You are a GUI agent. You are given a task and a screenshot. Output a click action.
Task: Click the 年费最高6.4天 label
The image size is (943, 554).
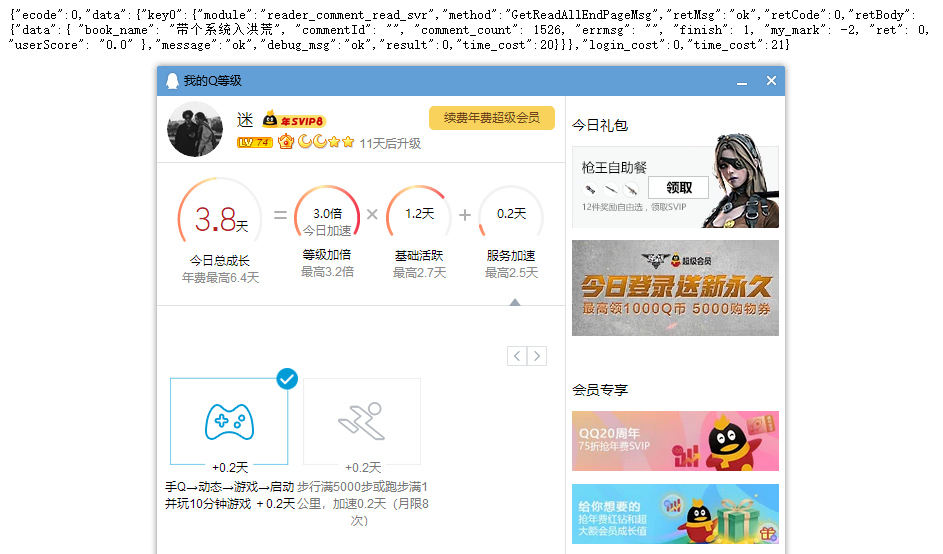pos(221,277)
